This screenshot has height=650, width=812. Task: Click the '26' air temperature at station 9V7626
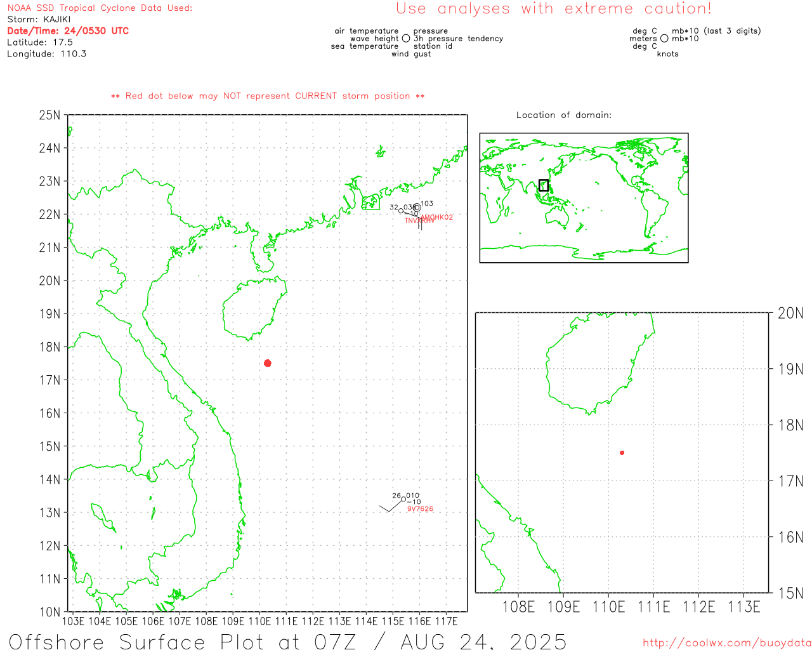coord(396,496)
